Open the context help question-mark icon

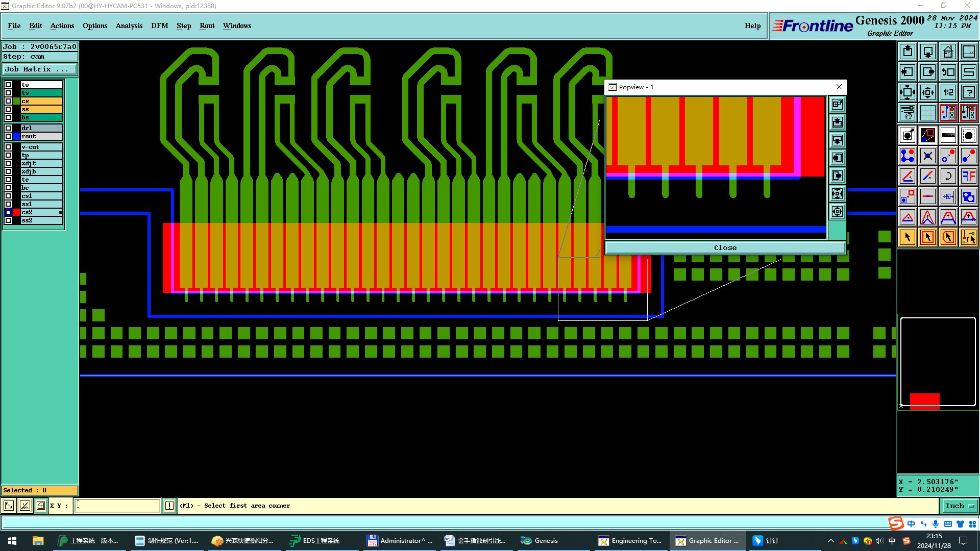(x=968, y=92)
